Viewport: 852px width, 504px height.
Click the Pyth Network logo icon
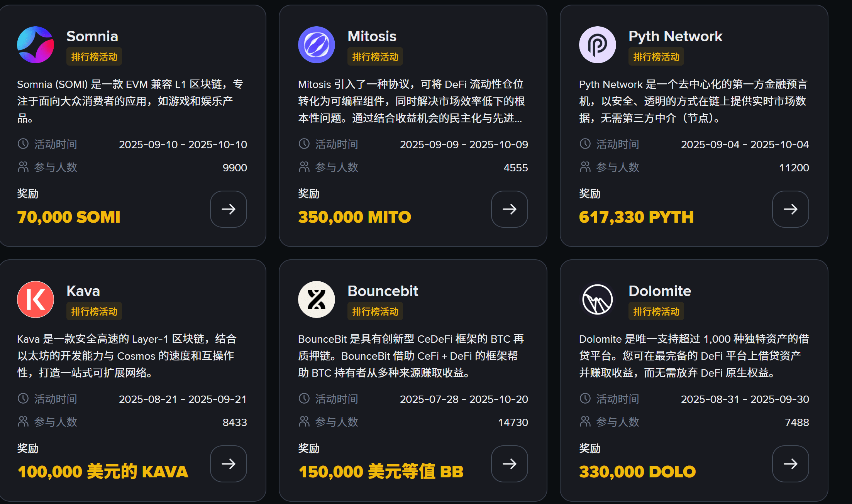point(598,45)
